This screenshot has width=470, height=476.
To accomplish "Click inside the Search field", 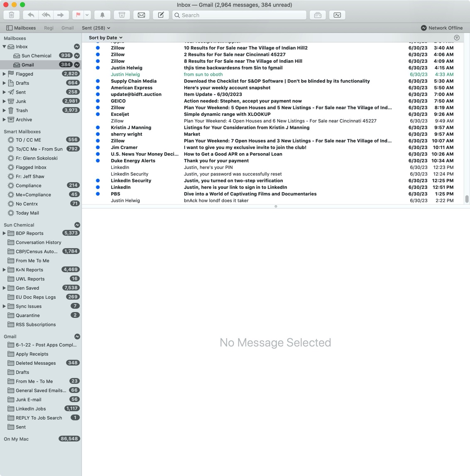I will pos(239,15).
